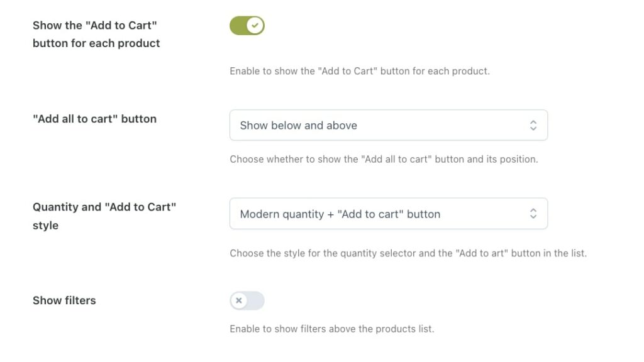Click the "Choose whether to show" help text

point(384,159)
